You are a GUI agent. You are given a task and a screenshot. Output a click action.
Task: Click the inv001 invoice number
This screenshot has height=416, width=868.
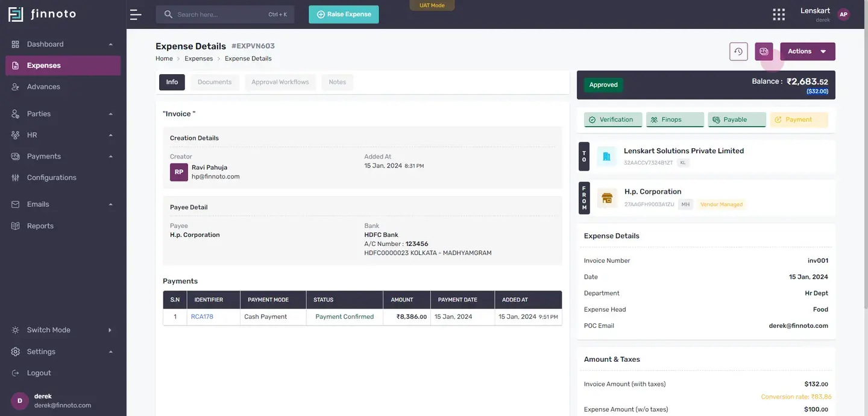pos(818,261)
